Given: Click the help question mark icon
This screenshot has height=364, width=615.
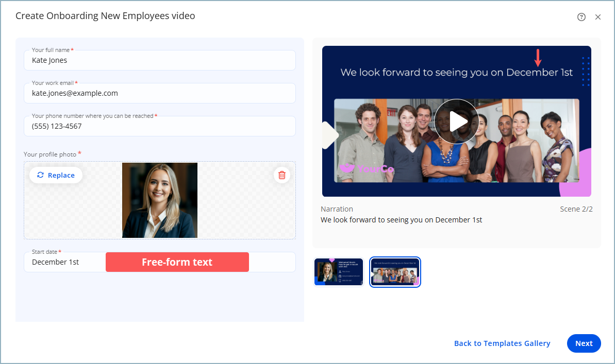Looking at the screenshot, I should click(581, 17).
